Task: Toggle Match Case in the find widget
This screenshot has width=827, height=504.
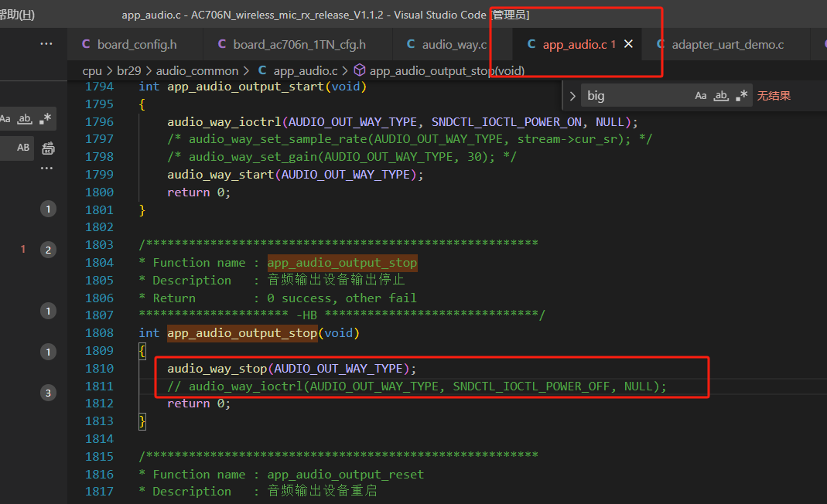Action: tap(700, 96)
